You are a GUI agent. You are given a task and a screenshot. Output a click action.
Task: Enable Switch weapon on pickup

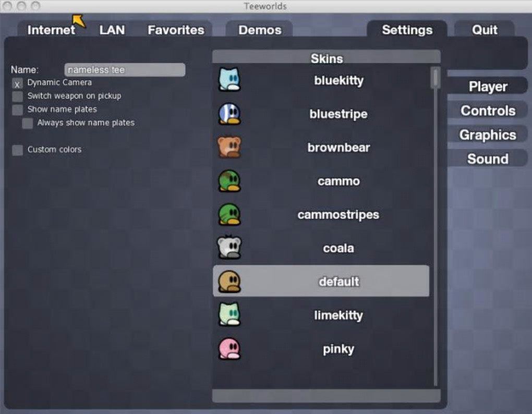pyautogui.click(x=17, y=96)
